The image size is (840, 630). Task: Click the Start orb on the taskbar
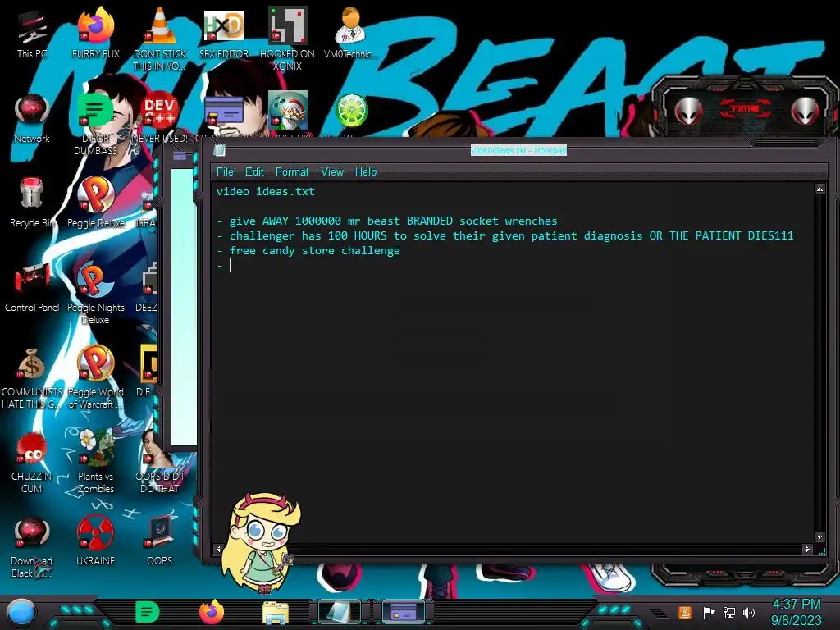point(21,613)
